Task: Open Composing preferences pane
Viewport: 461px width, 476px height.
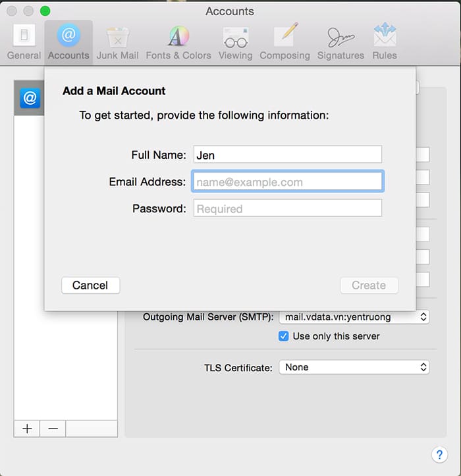Action: [285, 42]
